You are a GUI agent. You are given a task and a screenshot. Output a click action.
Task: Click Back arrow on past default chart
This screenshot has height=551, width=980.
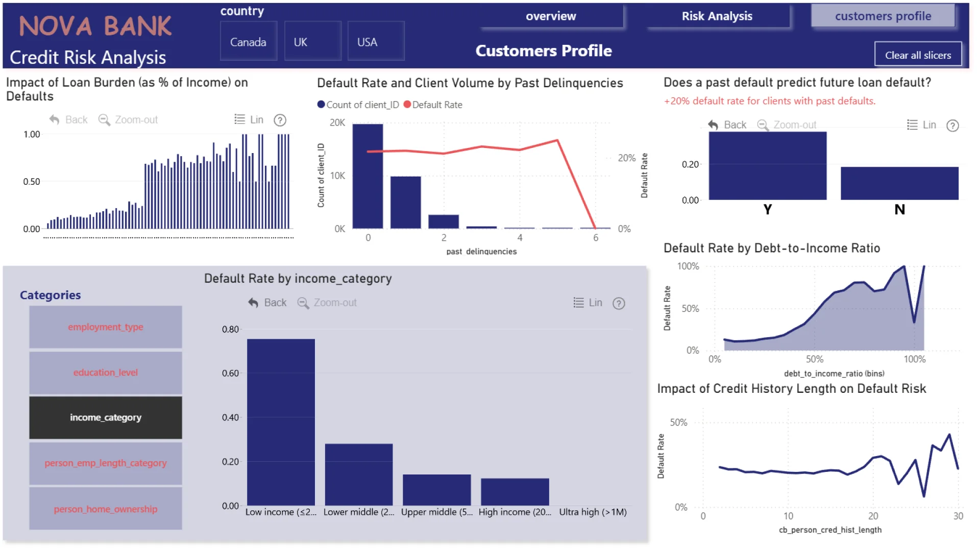(x=713, y=124)
